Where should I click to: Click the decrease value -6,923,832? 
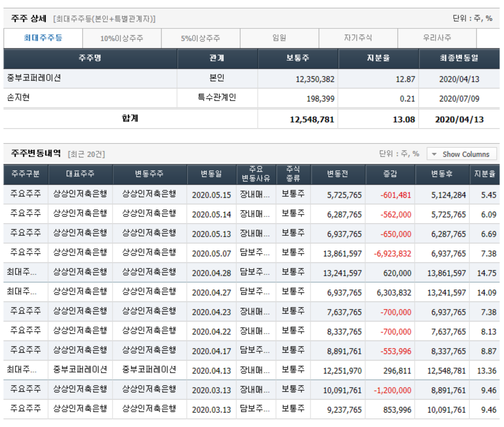tap(392, 254)
